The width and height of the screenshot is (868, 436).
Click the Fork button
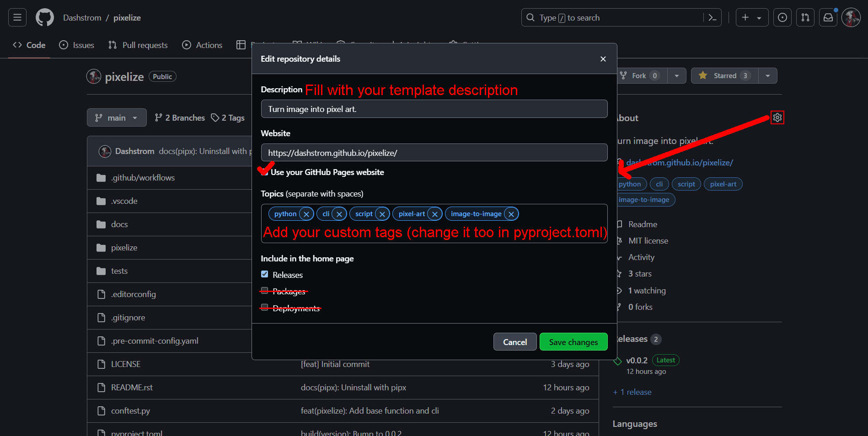(x=642, y=75)
